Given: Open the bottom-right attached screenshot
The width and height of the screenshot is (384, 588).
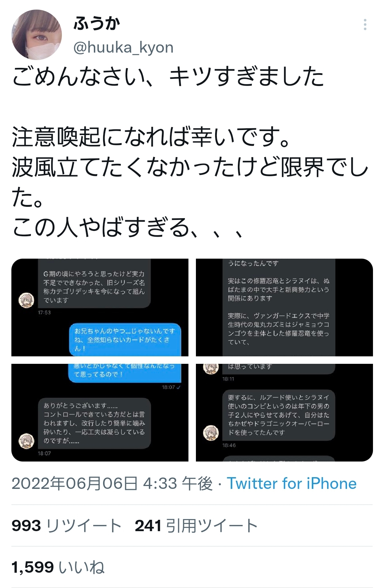Looking at the screenshot, I should [284, 412].
